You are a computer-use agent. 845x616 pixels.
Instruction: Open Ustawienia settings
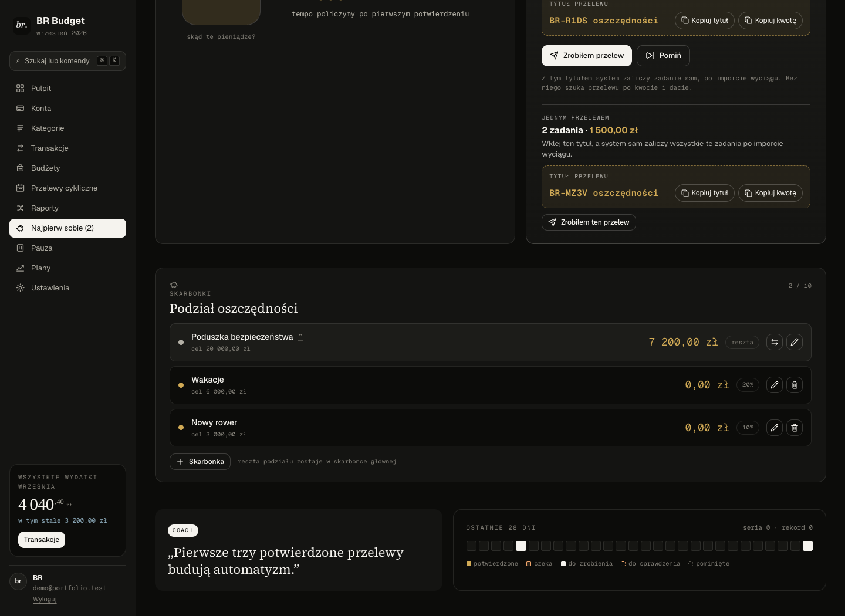(67, 288)
